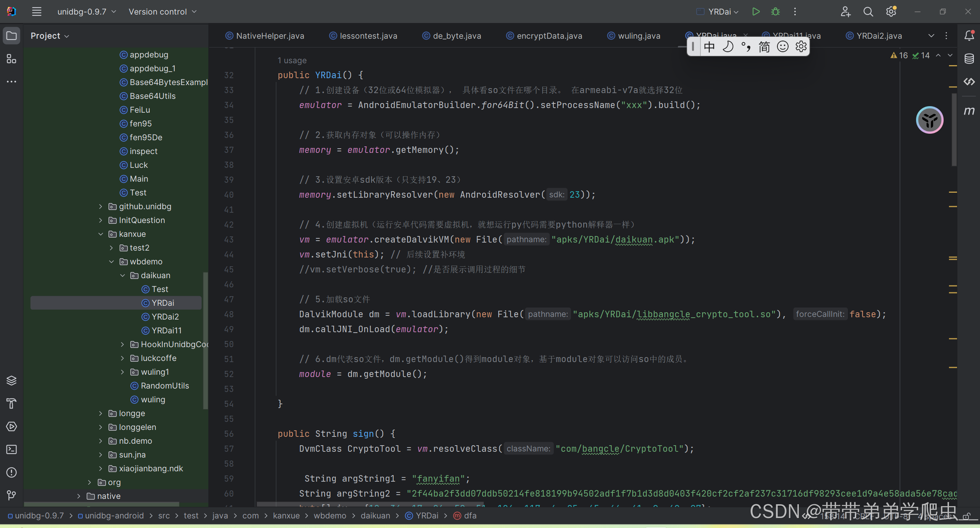Open IDE settings gear icon
The image size is (980, 528).
click(x=891, y=11)
